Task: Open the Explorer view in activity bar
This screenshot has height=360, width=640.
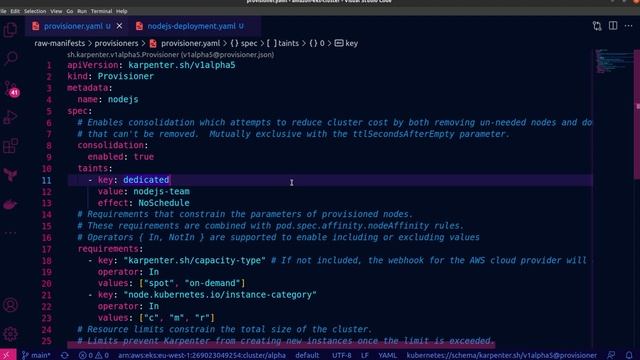Action: pos(10,30)
